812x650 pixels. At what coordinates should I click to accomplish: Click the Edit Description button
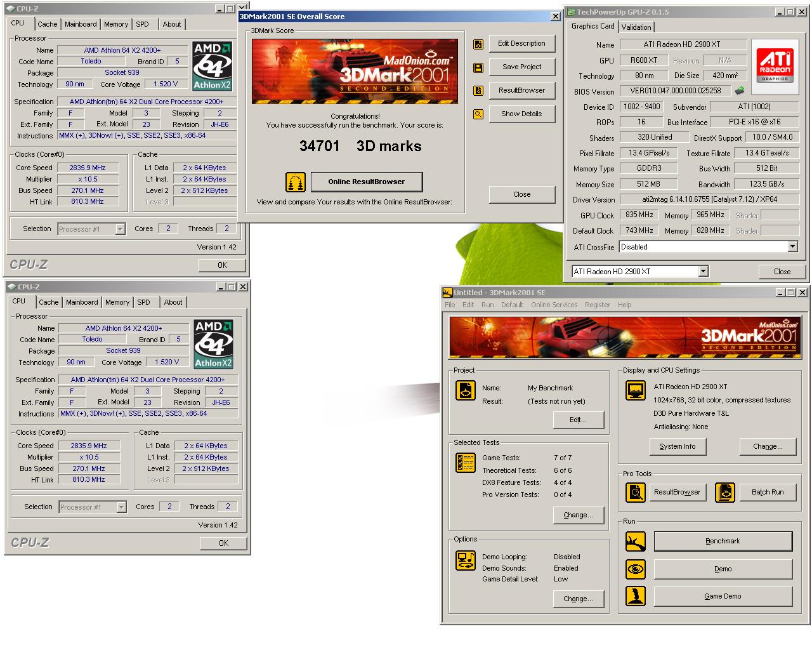click(x=521, y=44)
